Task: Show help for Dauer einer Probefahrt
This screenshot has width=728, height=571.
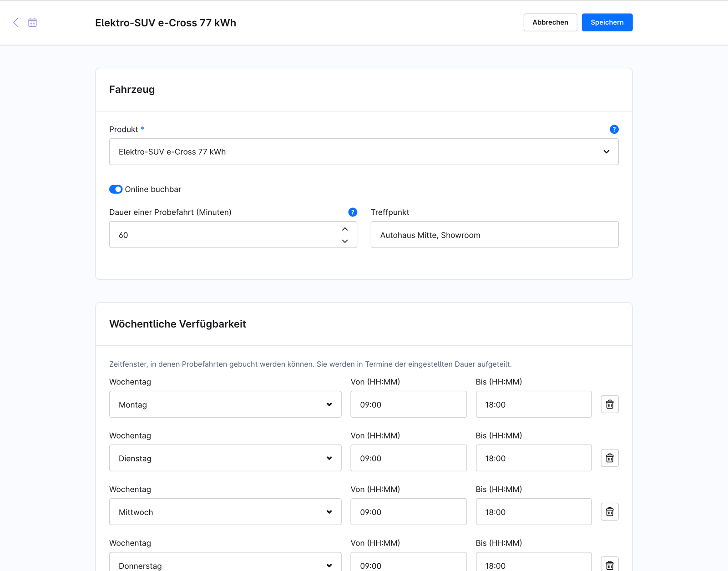Action: (x=353, y=212)
